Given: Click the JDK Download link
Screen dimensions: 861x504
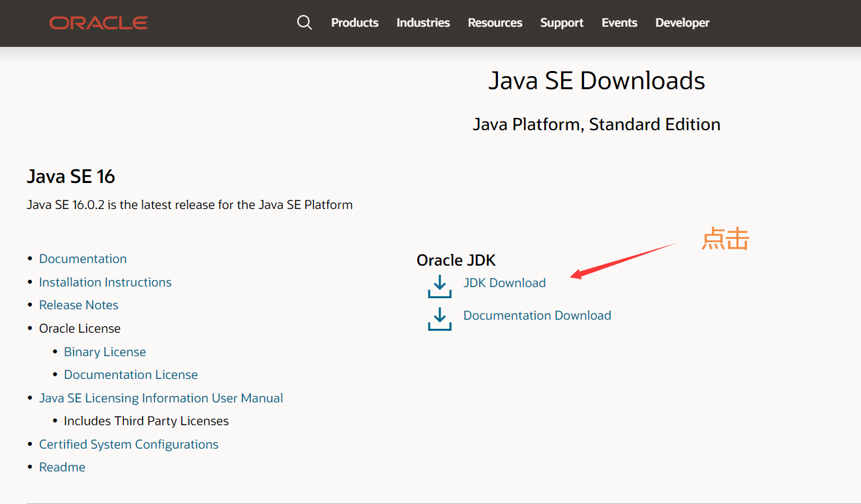Looking at the screenshot, I should (504, 283).
